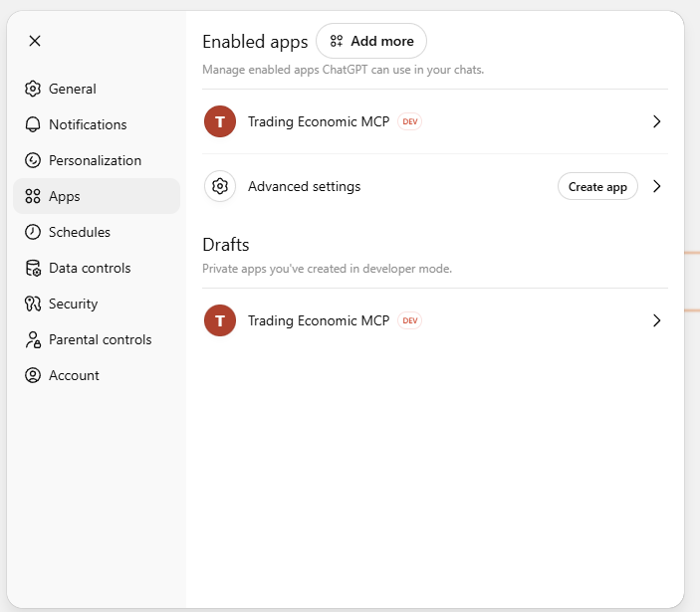Click the Trading Economic MCP avatar under Enabled apps

click(x=220, y=121)
